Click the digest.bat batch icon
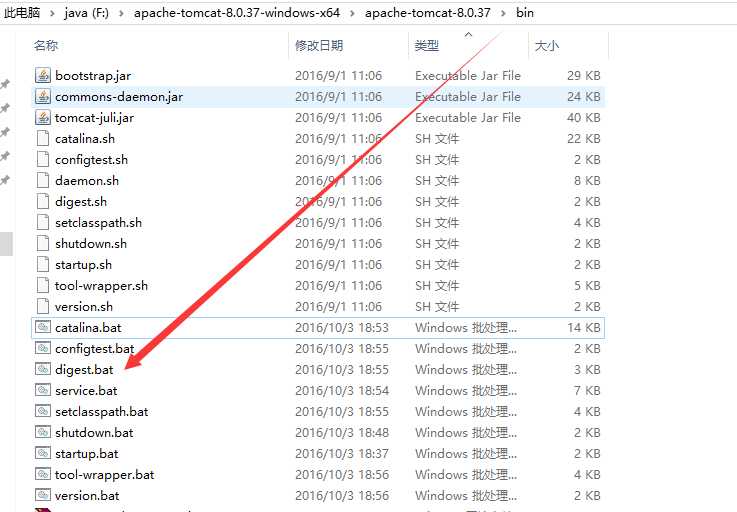The width and height of the screenshot is (737, 512). coord(43,370)
